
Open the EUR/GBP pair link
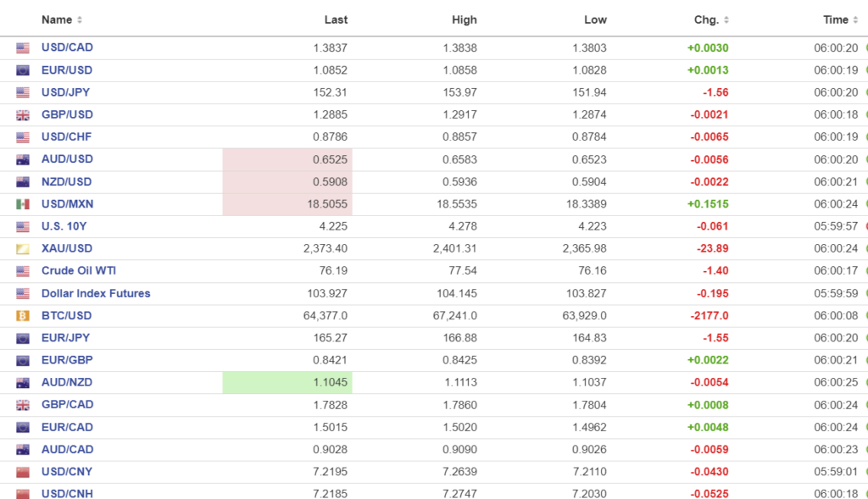point(67,360)
